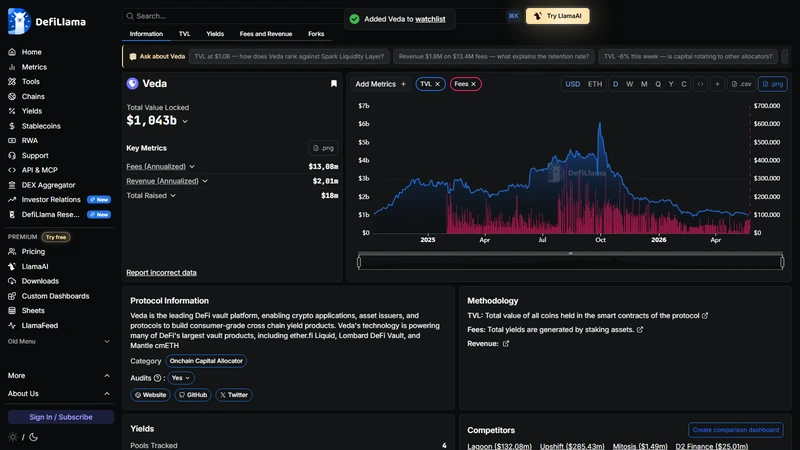This screenshot has height=450, width=800.
Task: Open watchlist link in notification
Action: 430,19
